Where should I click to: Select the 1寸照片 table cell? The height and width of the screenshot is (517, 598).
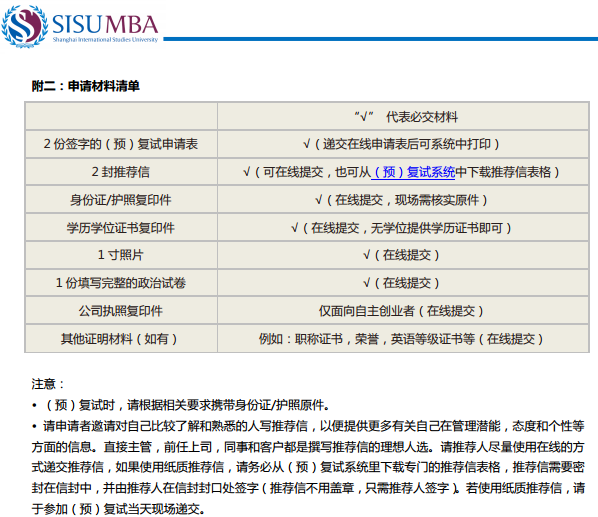point(121,255)
